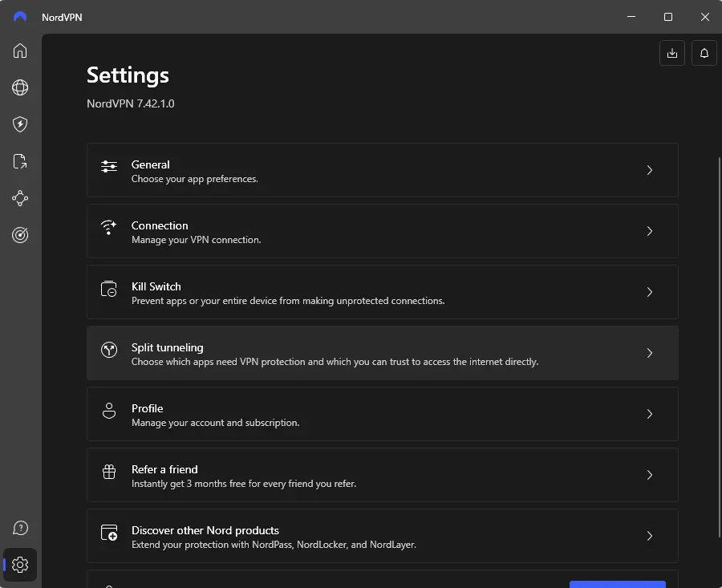Click 'Prevent apps or your entire device' description

(288, 301)
